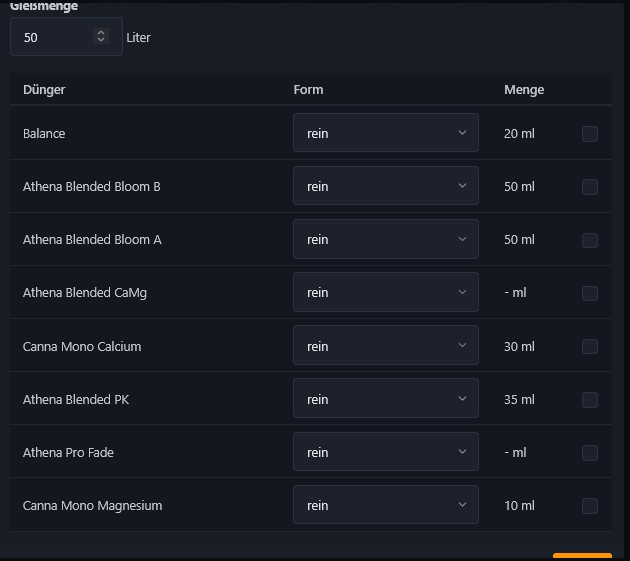Change the Form of Athena Blended PK
The height and width of the screenshot is (561, 630).
385,399
